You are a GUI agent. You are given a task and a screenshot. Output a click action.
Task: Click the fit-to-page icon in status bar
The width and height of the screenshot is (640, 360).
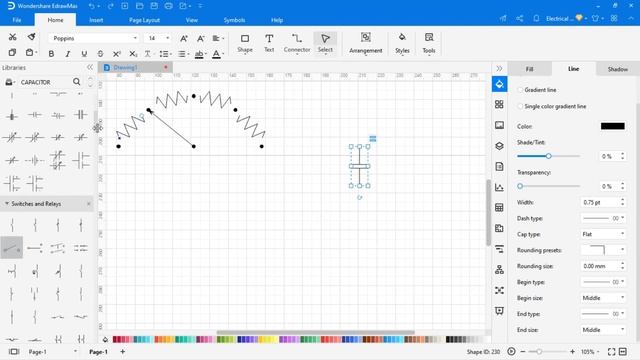[x=611, y=351]
